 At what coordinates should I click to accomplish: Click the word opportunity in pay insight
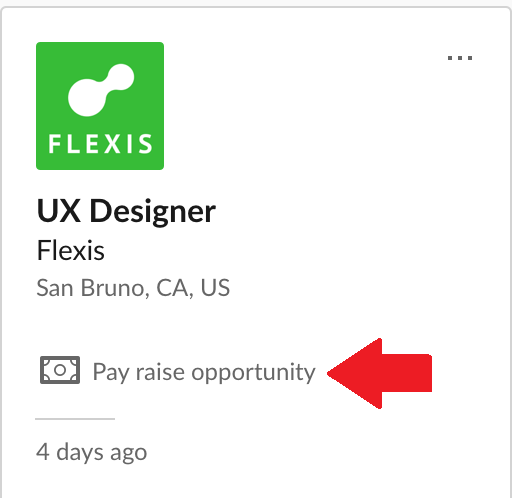[x=253, y=373]
